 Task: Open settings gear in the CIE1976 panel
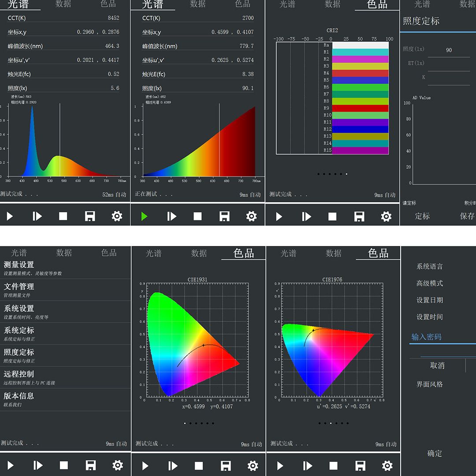pos(387,465)
